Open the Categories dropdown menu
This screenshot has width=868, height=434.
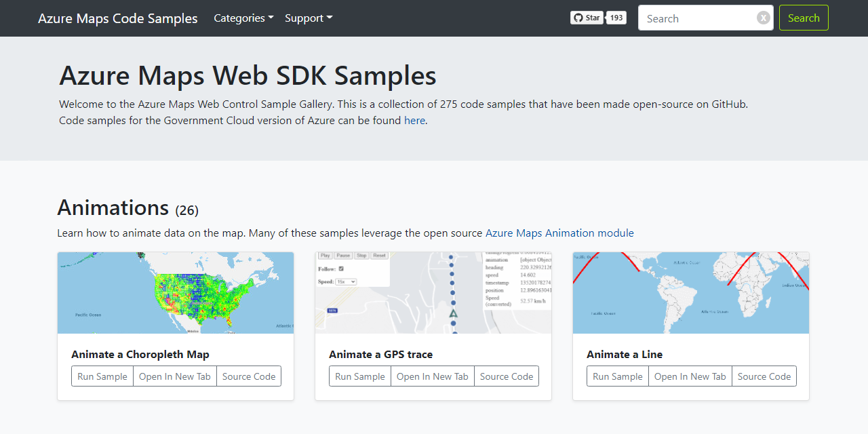pos(243,18)
